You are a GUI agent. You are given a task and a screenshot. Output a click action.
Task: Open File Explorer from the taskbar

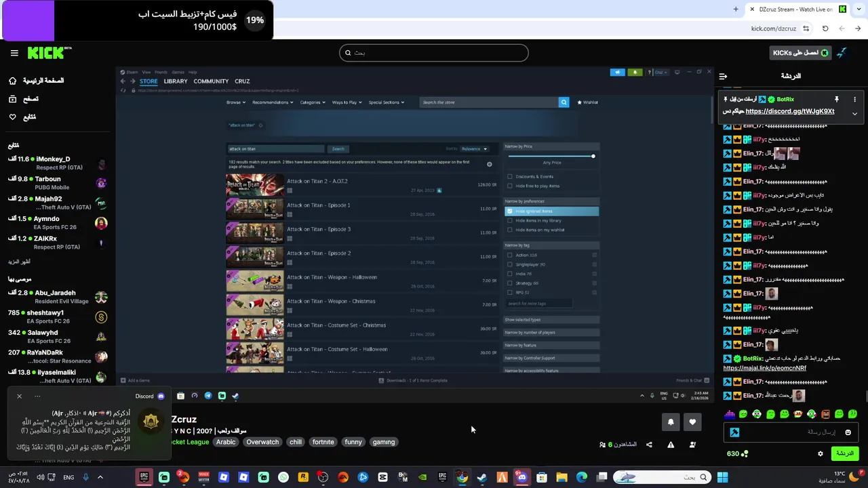tap(561, 477)
